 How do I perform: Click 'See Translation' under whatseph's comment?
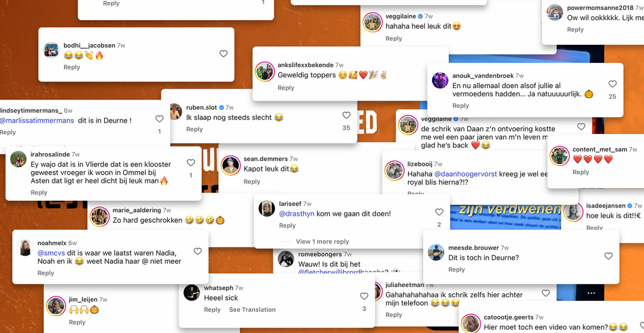click(x=252, y=310)
